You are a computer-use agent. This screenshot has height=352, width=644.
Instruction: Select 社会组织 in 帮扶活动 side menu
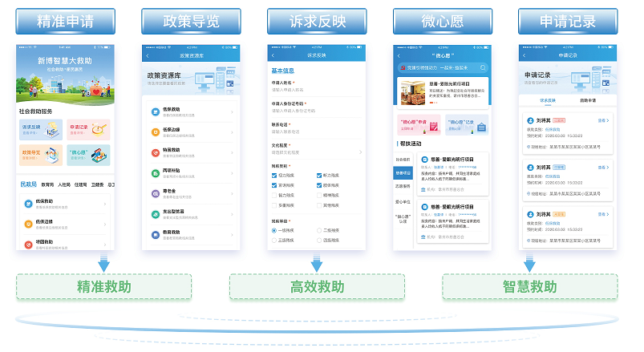pyautogui.click(x=403, y=160)
